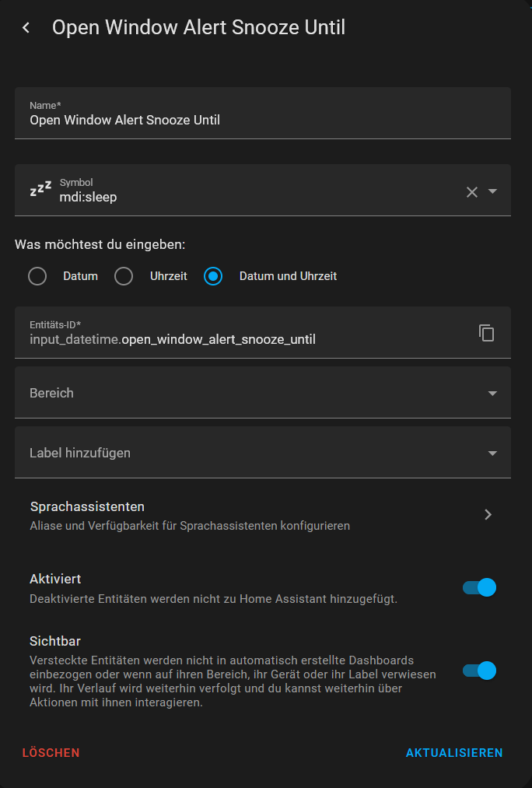
Task: Click the dialog title heading text
Action: pyautogui.click(x=198, y=28)
